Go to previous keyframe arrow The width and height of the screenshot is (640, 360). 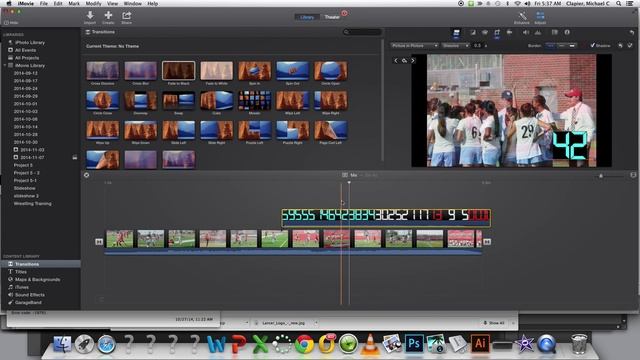tap(396, 60)
